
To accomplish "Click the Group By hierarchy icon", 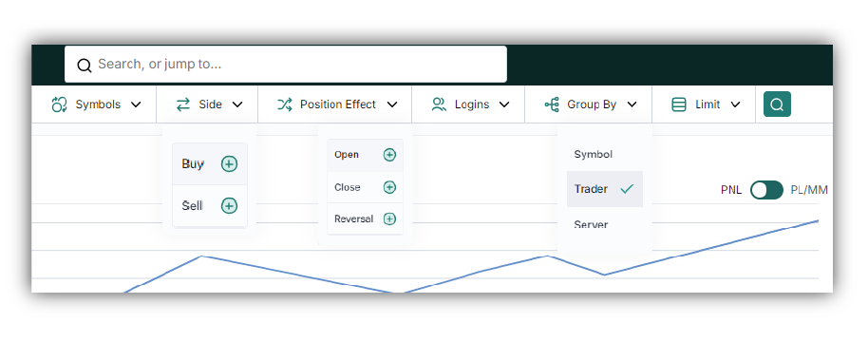I will point(552,104).
